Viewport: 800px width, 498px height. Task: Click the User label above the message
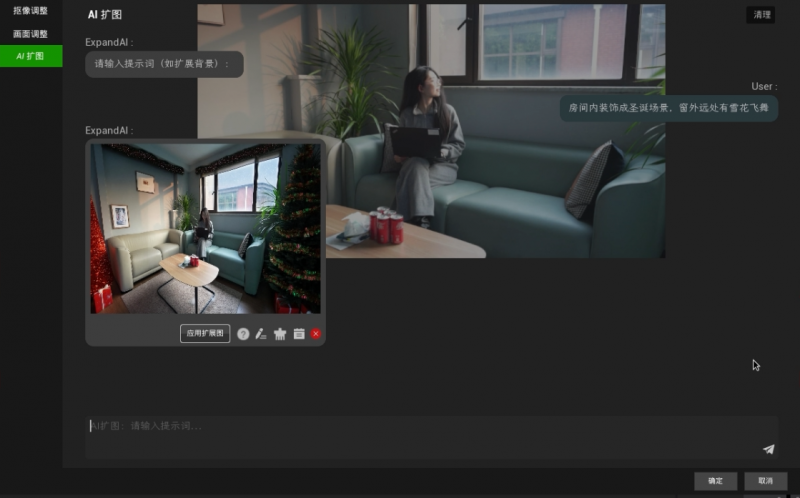(764, 87)
